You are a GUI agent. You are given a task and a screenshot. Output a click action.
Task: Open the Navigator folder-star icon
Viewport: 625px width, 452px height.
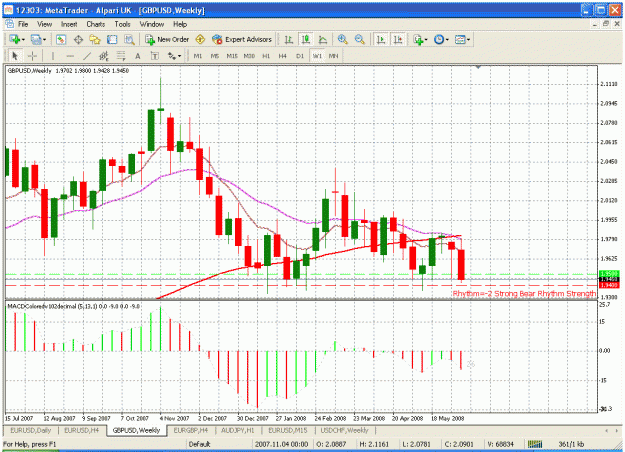95,39
